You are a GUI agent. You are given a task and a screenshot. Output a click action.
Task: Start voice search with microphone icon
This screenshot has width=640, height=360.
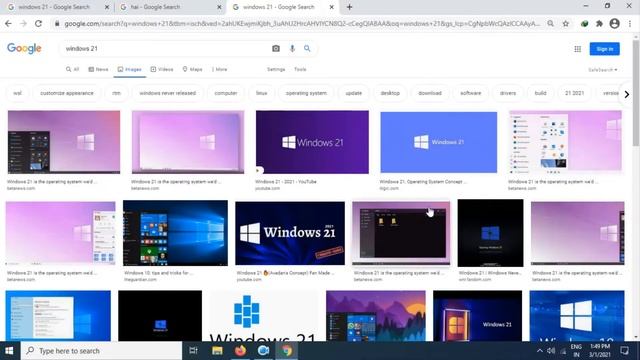click(292, 49)
